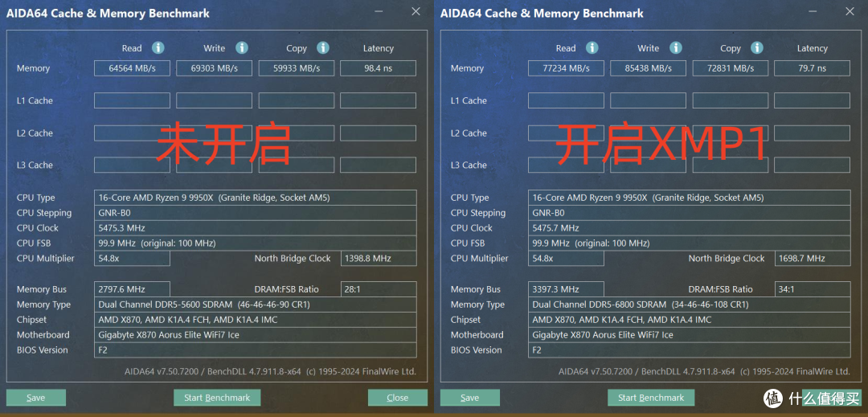
Task: Click the Read info icon in right window
Action: click(x=592, y=48)
